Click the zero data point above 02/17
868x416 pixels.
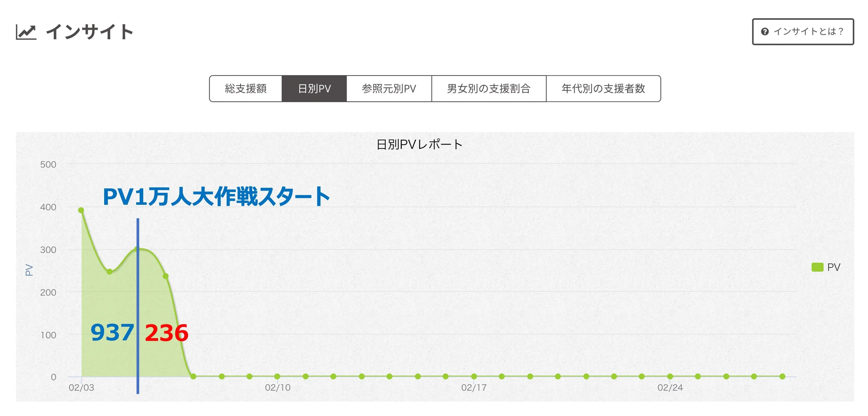pyautogui.click(x=474, y=376)
